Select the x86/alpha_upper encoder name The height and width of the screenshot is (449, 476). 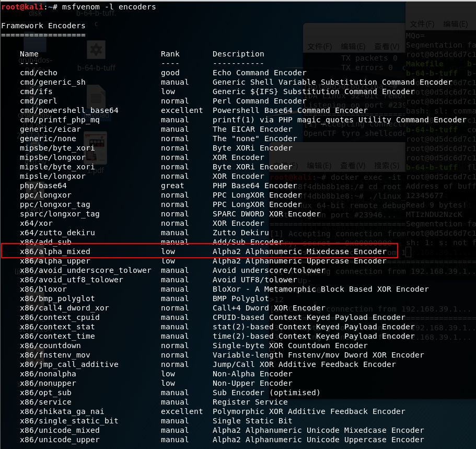pos(55,261)
